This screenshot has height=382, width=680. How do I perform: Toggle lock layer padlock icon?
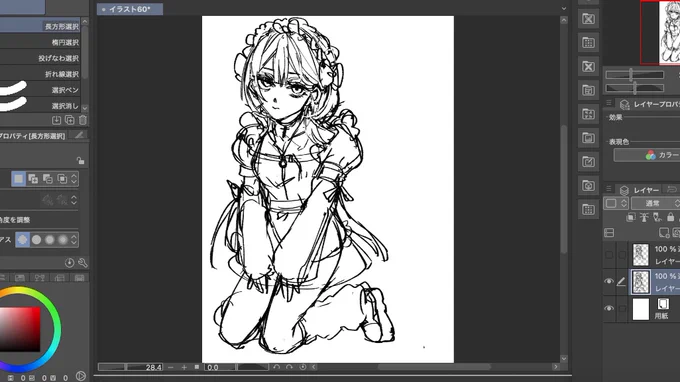[670, 217]
